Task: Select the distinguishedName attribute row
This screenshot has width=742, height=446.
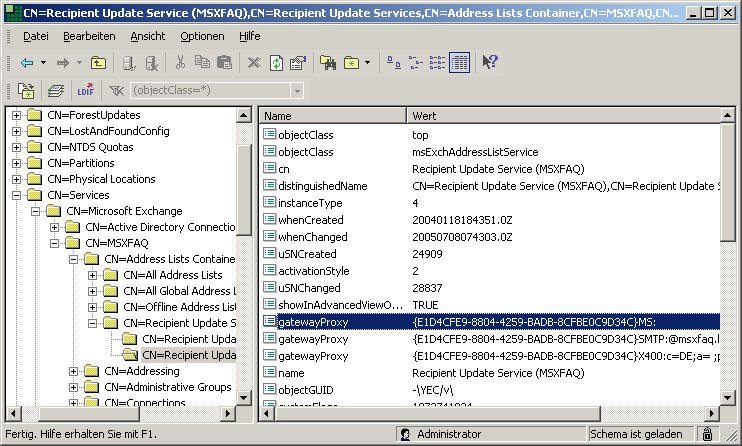Action: [489, 186]
